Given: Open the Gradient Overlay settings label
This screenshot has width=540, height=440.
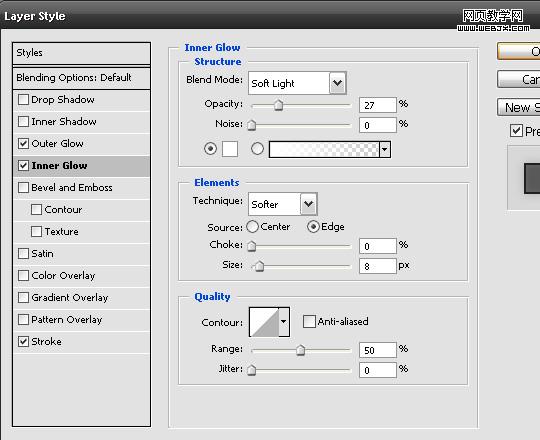Looking at the screenshot, I should click(70, 297).
